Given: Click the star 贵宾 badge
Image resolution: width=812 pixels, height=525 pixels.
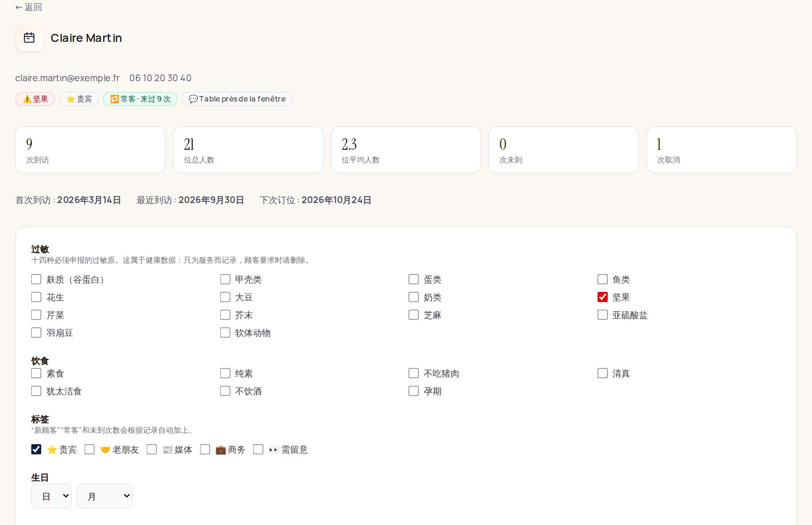Looking at the screenshot, I should [79, 99].
